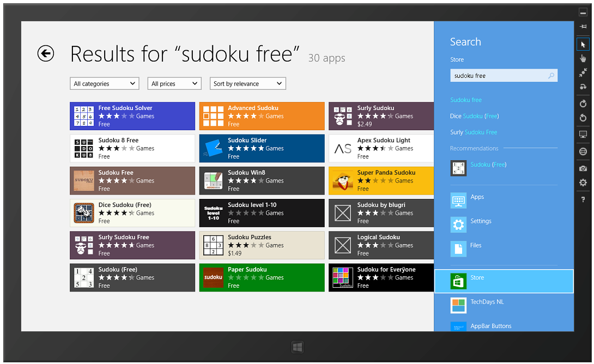
Task: Switch simulator to mouse mode
Action: point(583,44)
